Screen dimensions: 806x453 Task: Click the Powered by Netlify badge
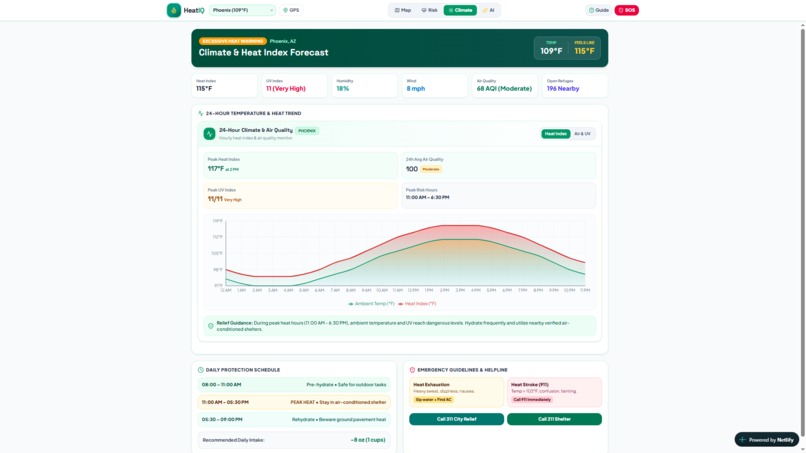[x=766, y=440]
